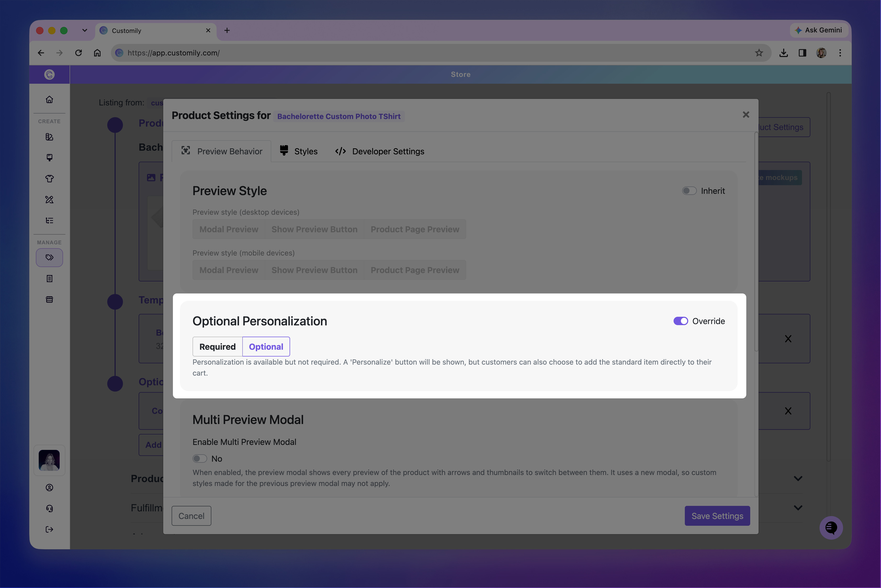Image resolution: width=881 pixels, height=588 pixels.
Task: Open the design editor icon under CREATE
Action: pyautogui.click(x=49, y=137)
